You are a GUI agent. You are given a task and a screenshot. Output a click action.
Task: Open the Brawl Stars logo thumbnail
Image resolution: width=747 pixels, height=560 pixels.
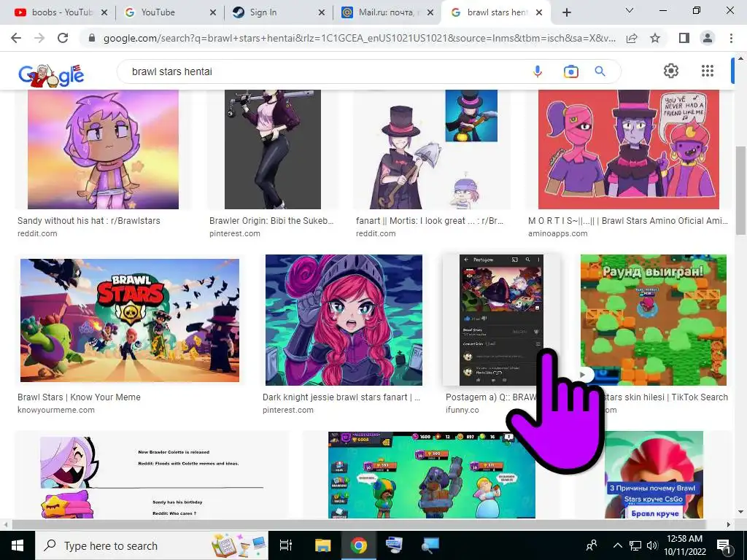pyautogui.click(x=130, y=321)
